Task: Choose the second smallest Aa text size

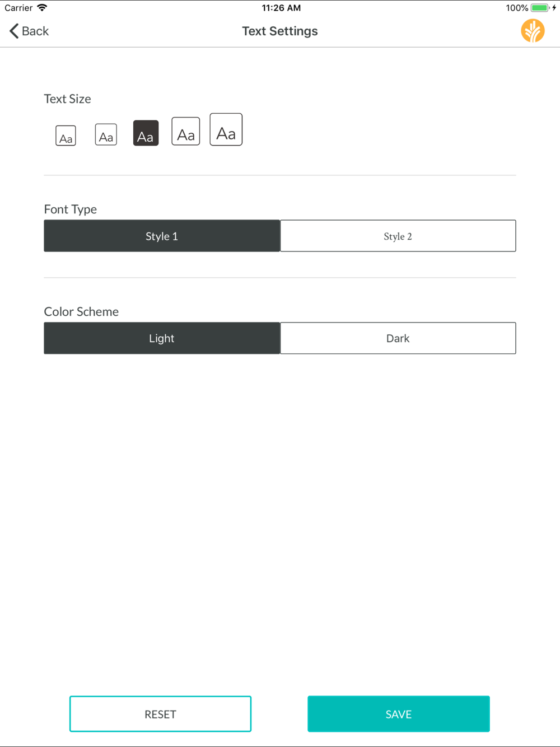Action: coord(106,134)
